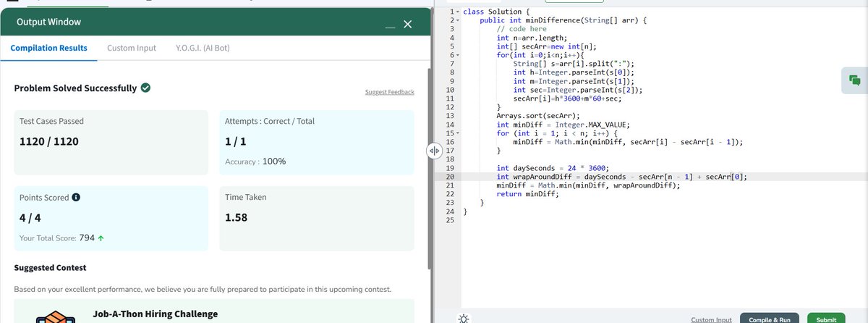This screenshot has height=323, width=868.
Task: Click the Job-A-Thon contest thumbnail image
Action: [x=55, y=317]
